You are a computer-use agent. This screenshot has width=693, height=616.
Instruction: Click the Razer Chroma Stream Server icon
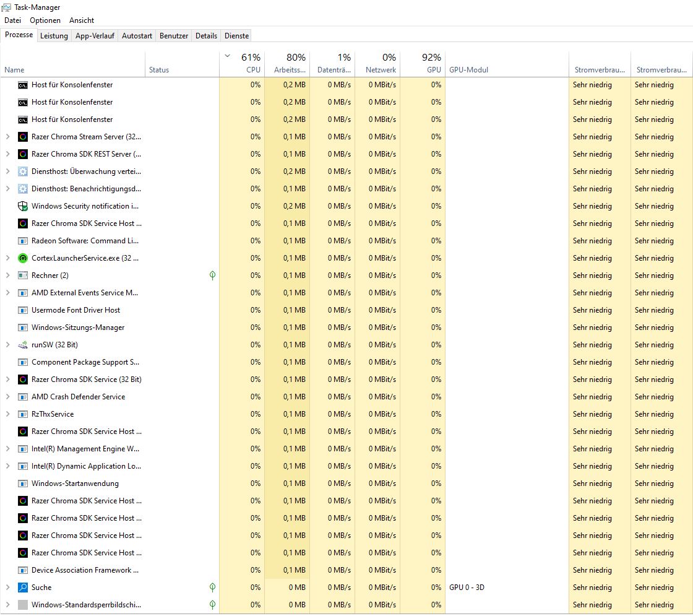23,137
